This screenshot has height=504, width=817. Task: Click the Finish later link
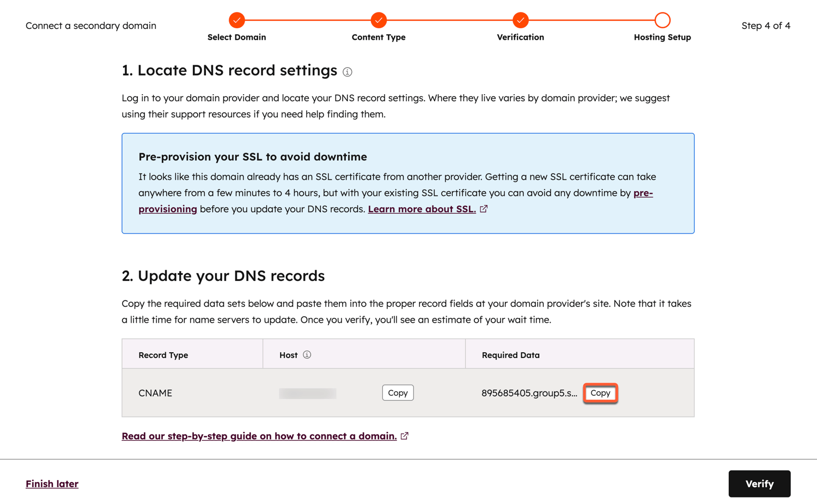[52, 483]
